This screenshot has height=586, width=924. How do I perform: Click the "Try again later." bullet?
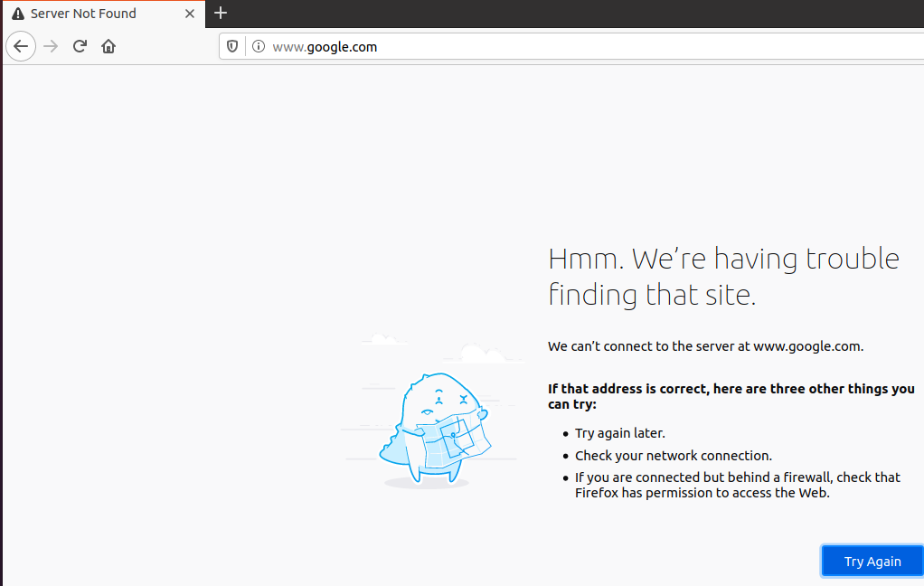[620, 433]
